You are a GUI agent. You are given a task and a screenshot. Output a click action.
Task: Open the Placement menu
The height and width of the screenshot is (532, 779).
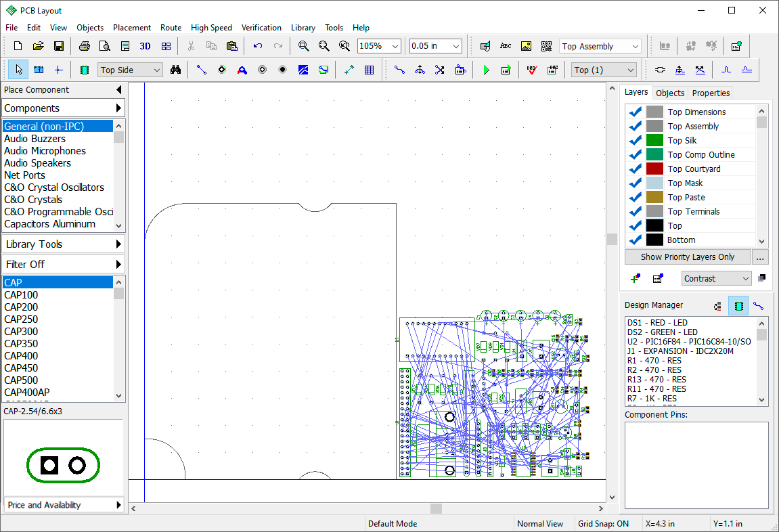[x=132, y=28]
